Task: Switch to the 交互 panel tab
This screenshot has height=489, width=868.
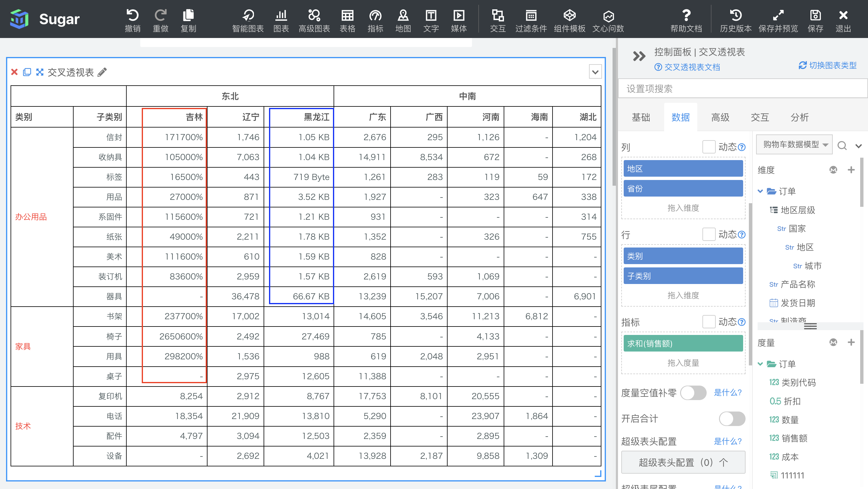Action: [x=760, y=117]
